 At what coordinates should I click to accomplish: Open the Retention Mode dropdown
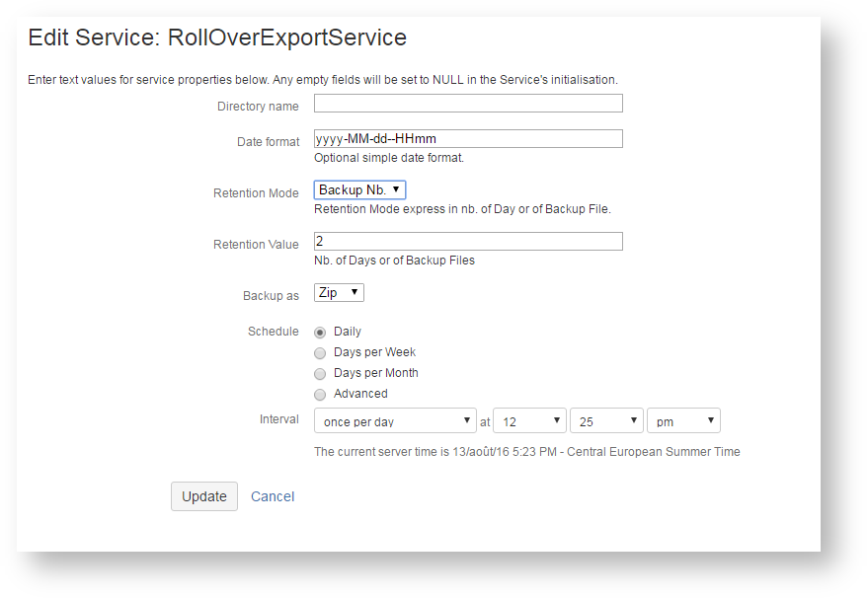pos(359,189)
